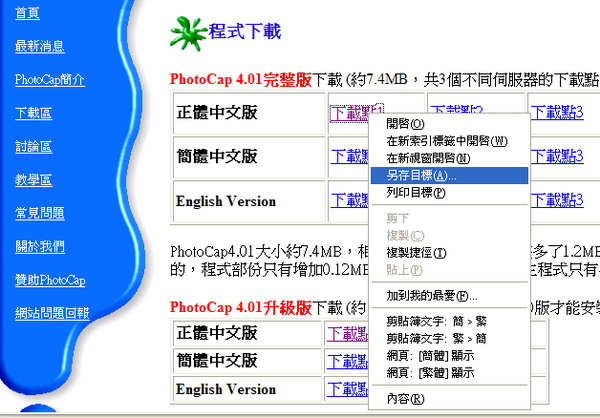Select 複製捷徑 menu item
This screenshot has height=418, width=600.
pyautogui.click(x=415, y=252)
